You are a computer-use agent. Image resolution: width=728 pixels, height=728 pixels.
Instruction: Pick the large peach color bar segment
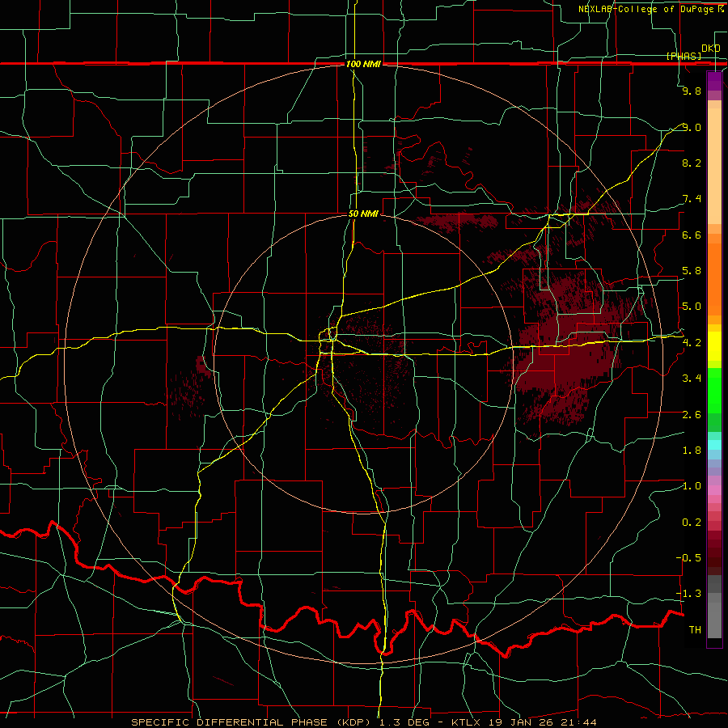click(x=714, y=166)
